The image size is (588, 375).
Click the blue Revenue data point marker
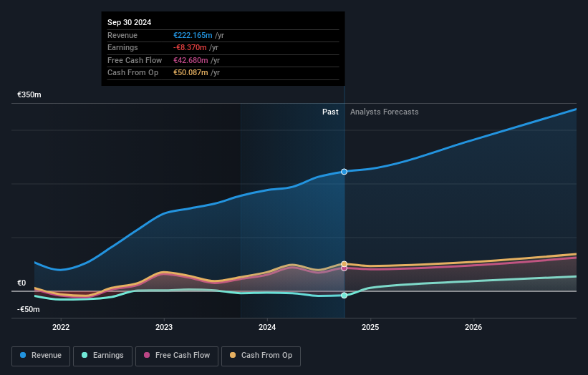tap(344, 172)
